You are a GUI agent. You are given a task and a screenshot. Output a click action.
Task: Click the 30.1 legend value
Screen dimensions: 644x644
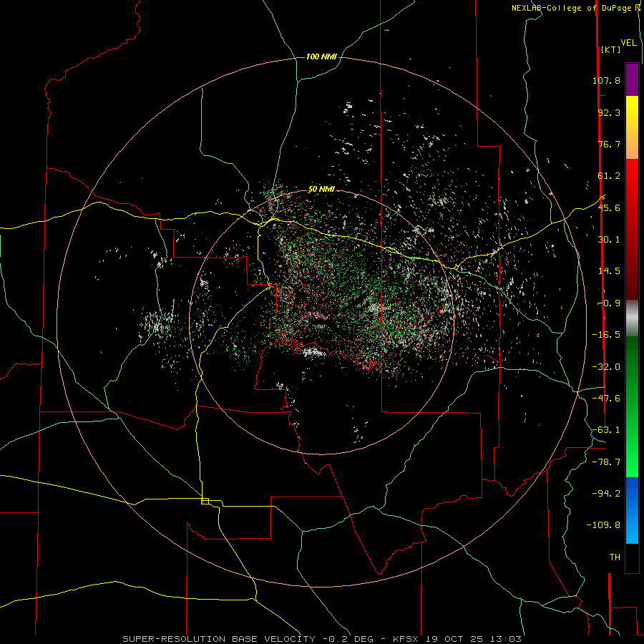tap(609, 240)
